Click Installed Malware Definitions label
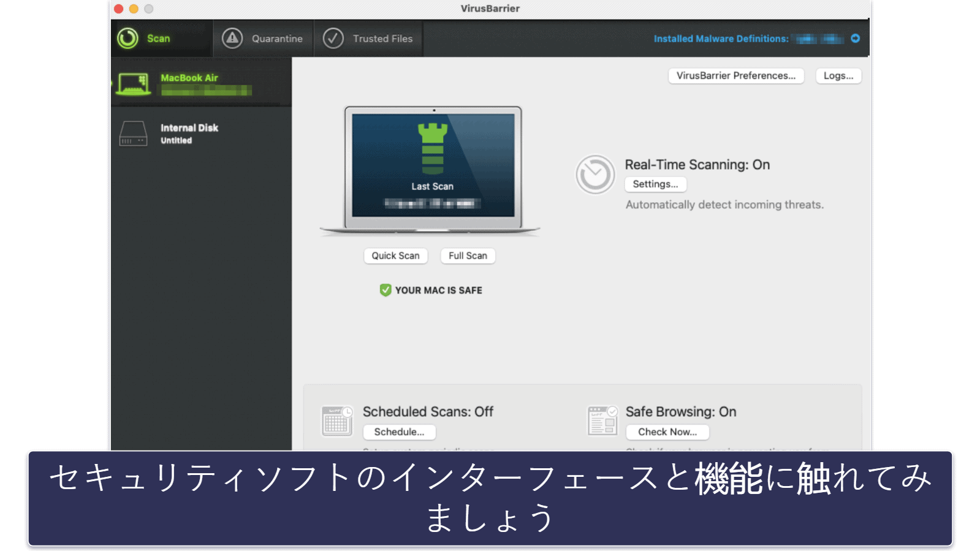This screenshot has height=551, width=980. click(721, 39)
